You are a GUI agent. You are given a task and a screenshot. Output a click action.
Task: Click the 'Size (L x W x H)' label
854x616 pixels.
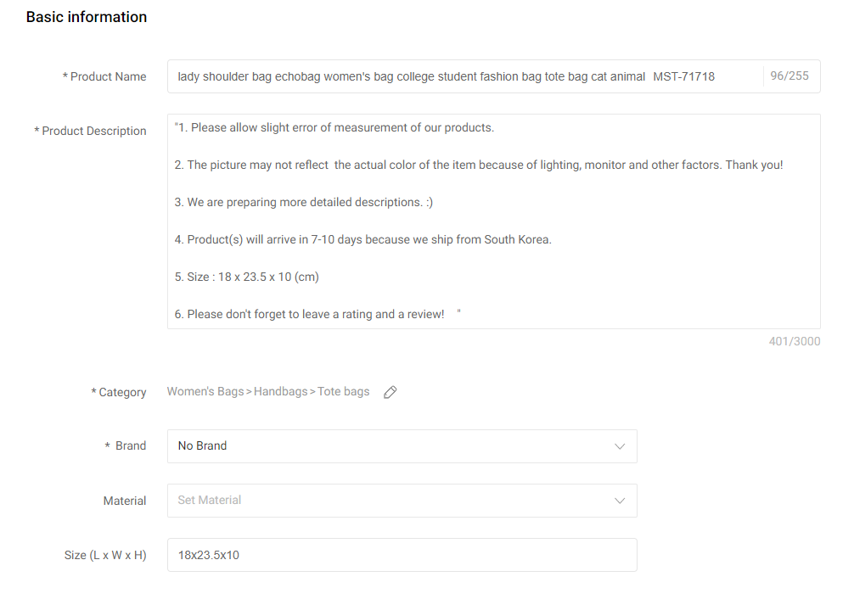pyautogui.click(x=105, y=555)
